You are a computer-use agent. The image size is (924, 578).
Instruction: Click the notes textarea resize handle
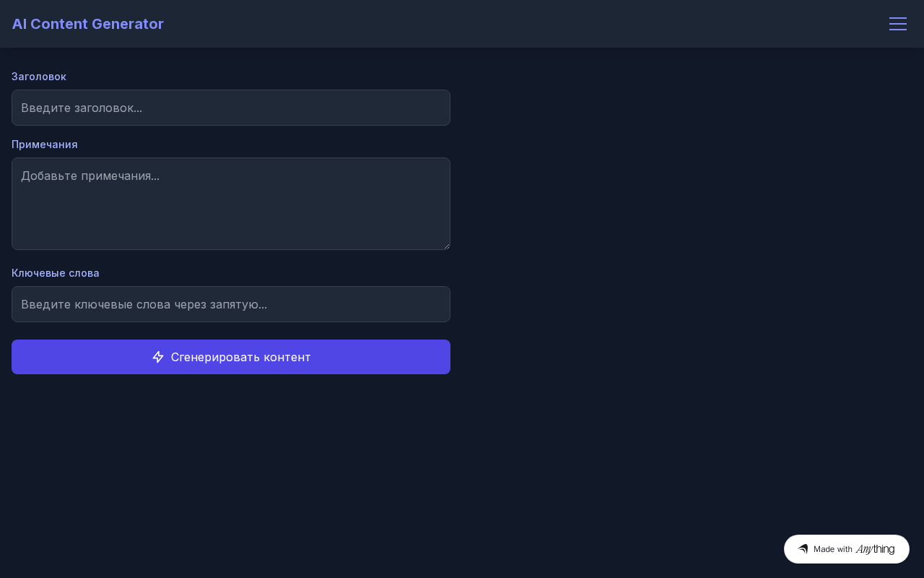(x=447, y=246)
